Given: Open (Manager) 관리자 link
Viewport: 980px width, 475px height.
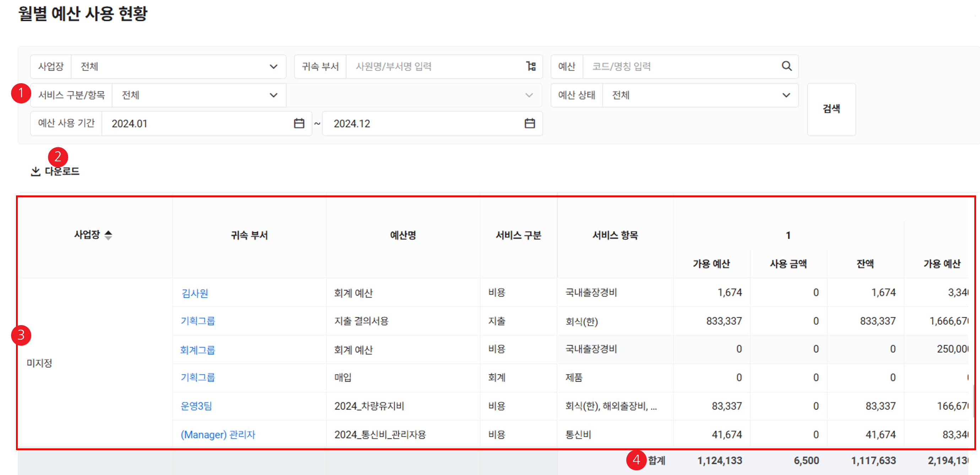Looking at the screenshot, I should tap(218, 434).
